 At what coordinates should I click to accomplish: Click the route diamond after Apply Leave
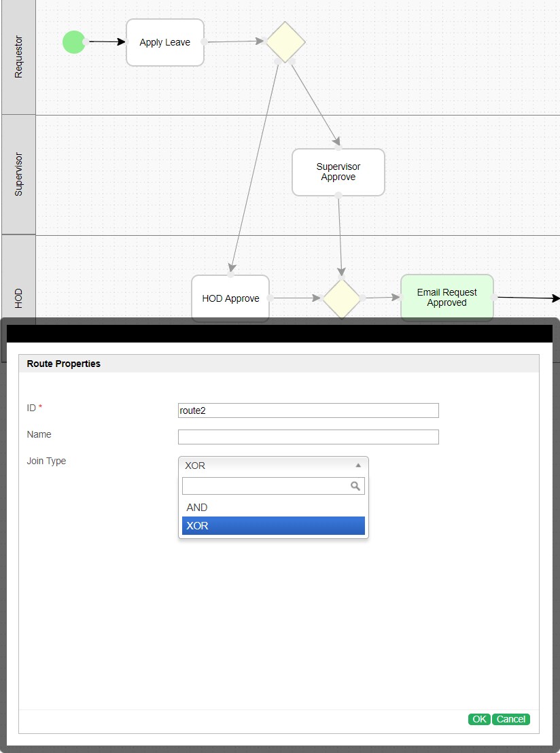pyautogui.click(x=285, y=42)
